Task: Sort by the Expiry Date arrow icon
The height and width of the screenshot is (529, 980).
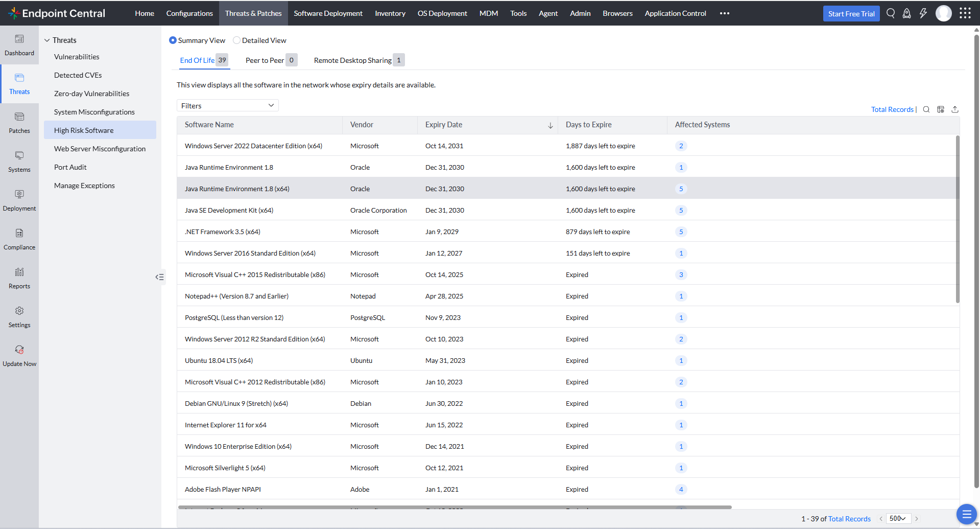Action: click(x=551, y=125)
